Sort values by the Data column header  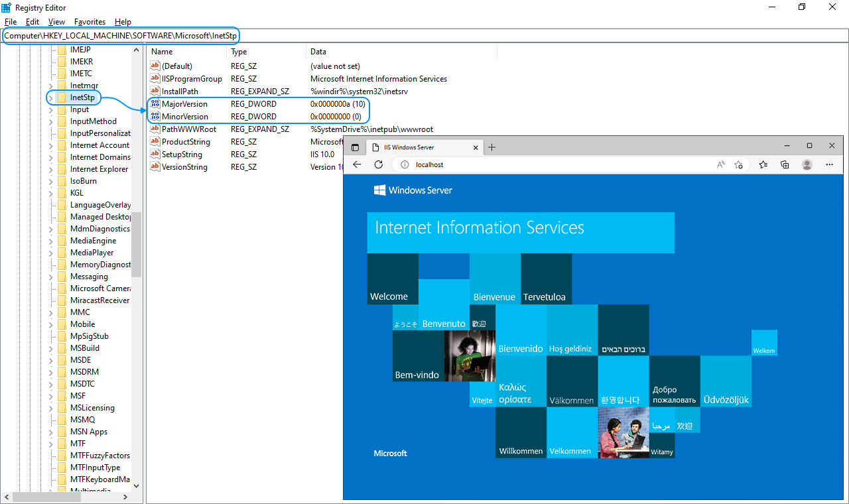[x=401, y=51]
